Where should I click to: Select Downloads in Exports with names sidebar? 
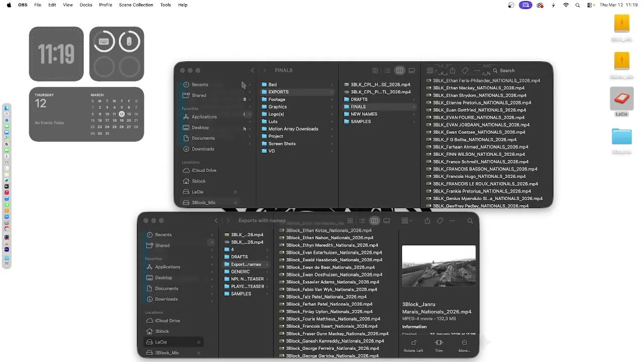tap(167, 299)
